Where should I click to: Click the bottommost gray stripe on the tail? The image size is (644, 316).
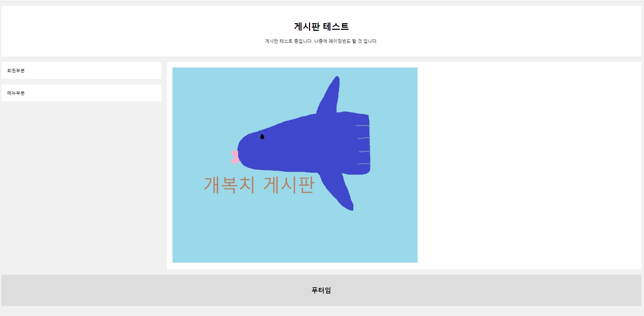364,164
